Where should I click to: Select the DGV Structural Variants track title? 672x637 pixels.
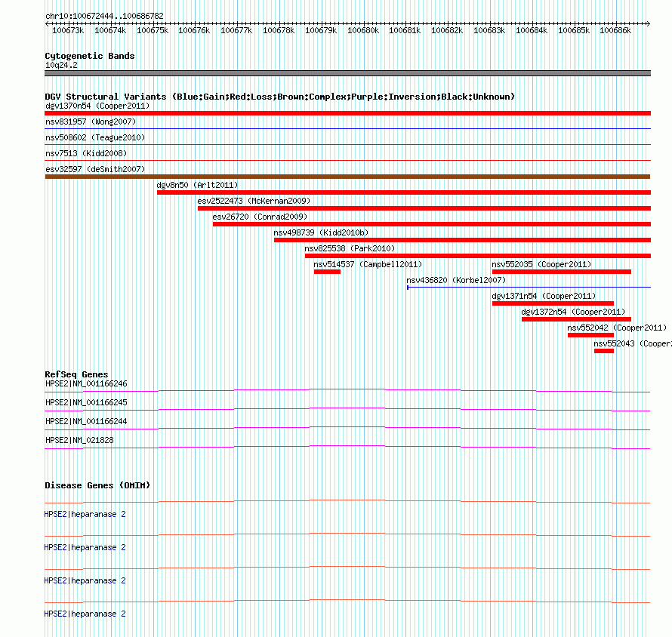tap(279, 97)
